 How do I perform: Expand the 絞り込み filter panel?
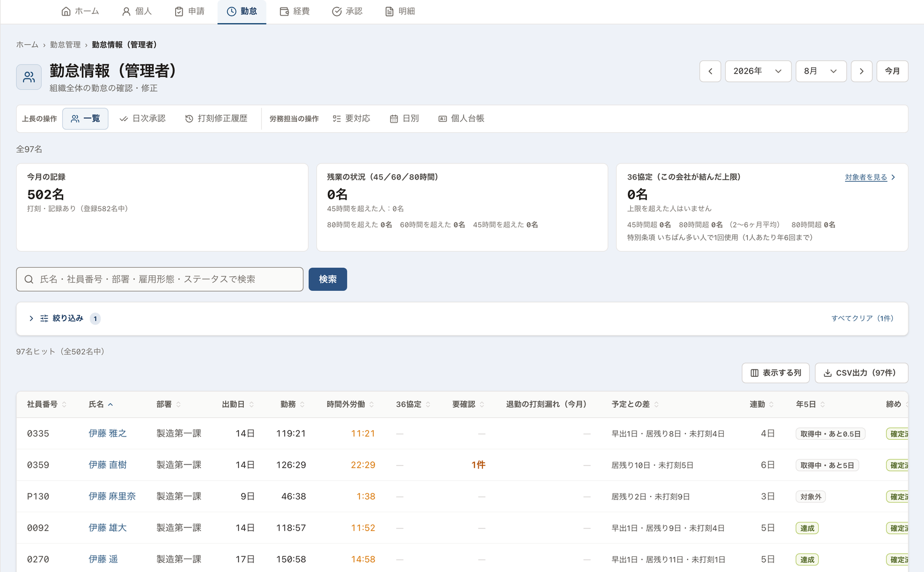[x=64, y=318]
